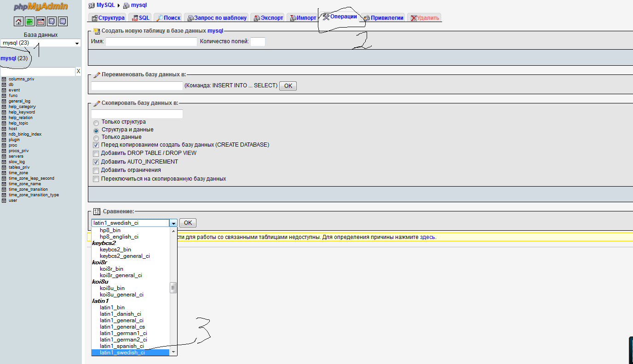Open the SQL query window icon
633x364 pixels.
40,21
